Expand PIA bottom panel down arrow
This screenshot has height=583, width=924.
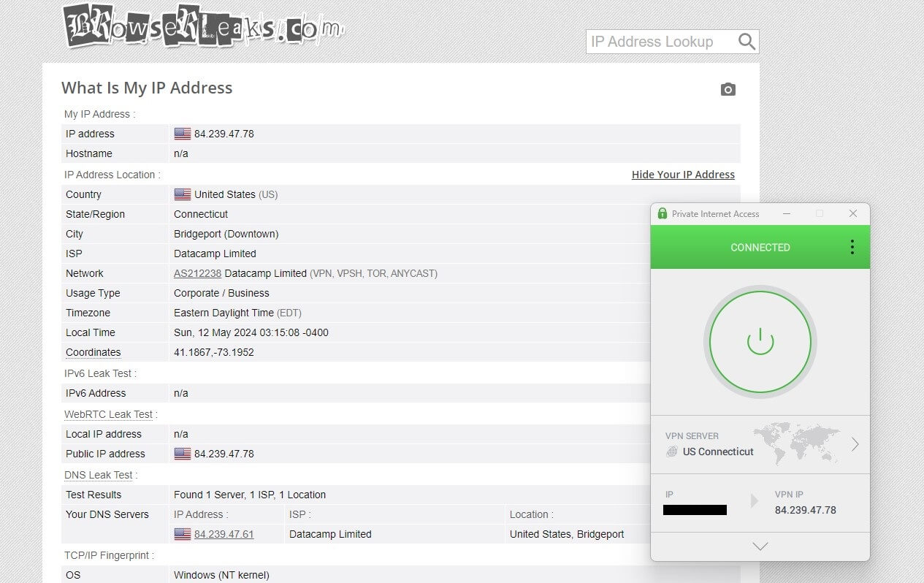[x=760, y=546]
